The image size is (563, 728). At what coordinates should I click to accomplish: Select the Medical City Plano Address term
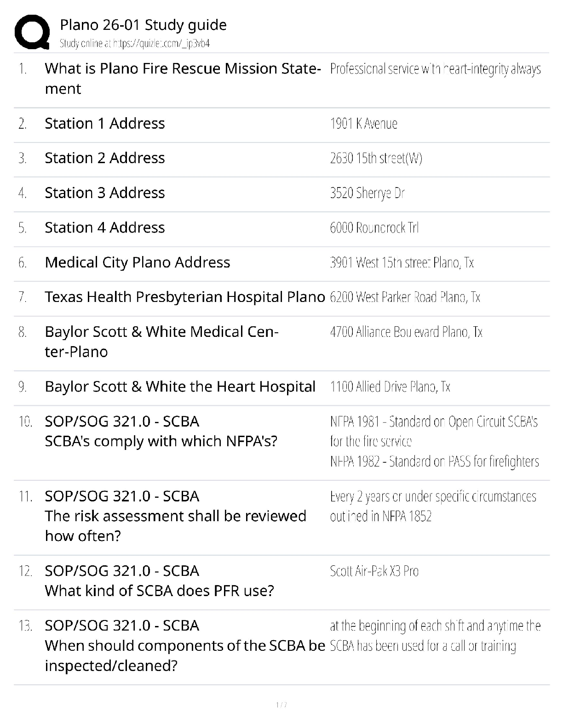[x=137, y=262]
